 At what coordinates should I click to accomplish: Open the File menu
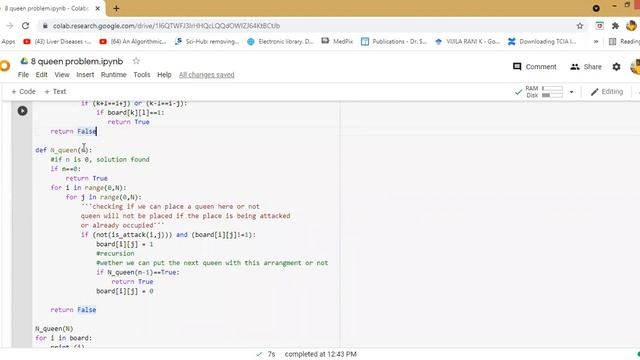point(23,75)
